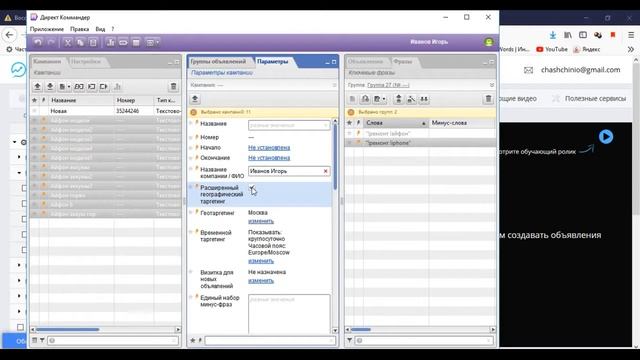Click envelope icon beside email address
Screen dimensions: 640x360
(x=528, y=70)
